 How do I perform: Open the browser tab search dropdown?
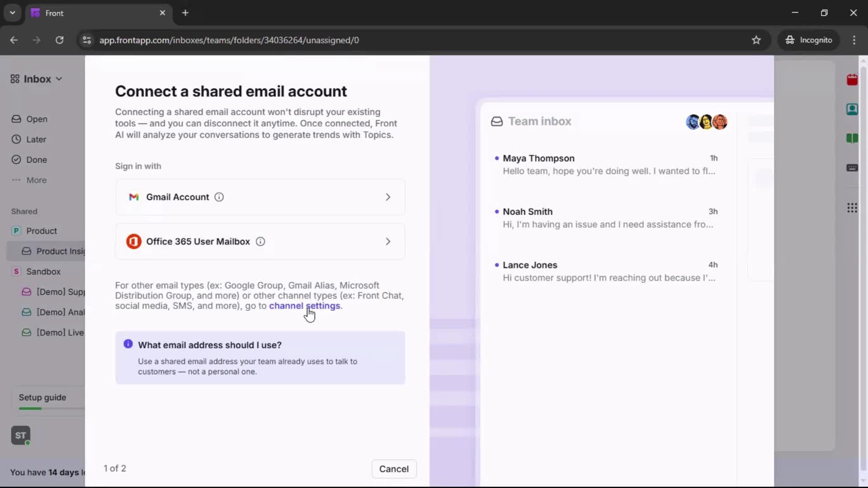(x=12, y=13)
